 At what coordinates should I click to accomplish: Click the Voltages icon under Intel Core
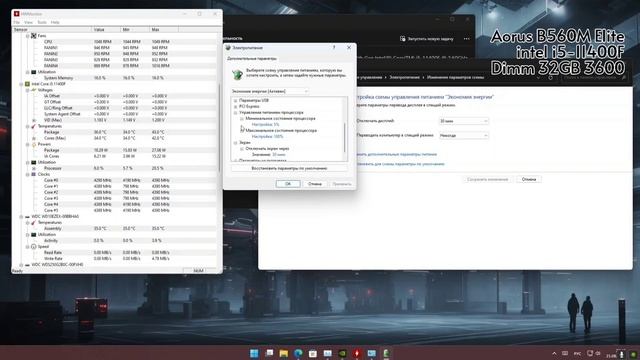tap(34, 90)
